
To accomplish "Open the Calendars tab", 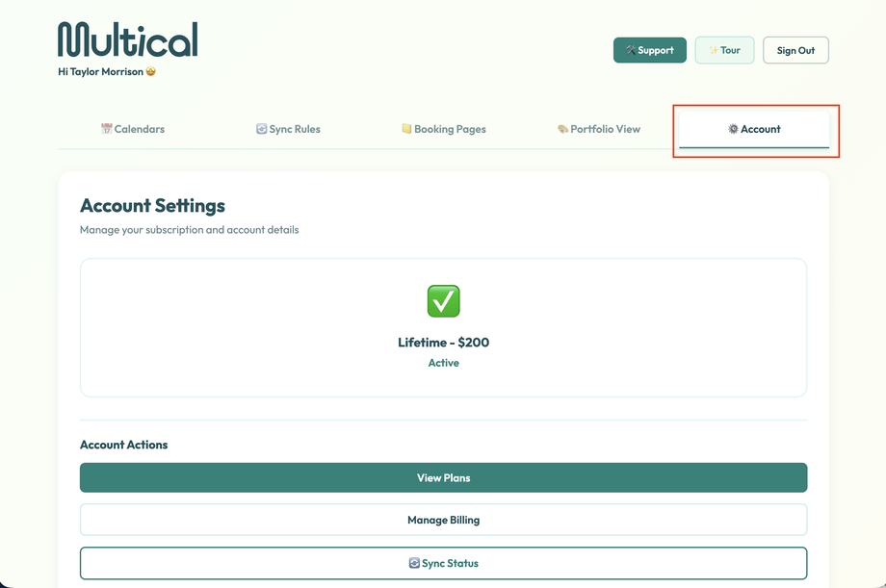I will coord(133,129).
